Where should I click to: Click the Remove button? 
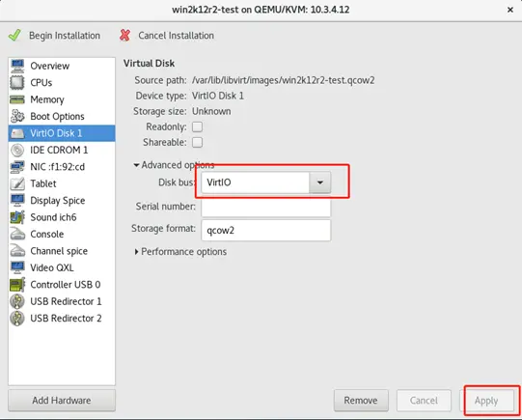(361, 401)
